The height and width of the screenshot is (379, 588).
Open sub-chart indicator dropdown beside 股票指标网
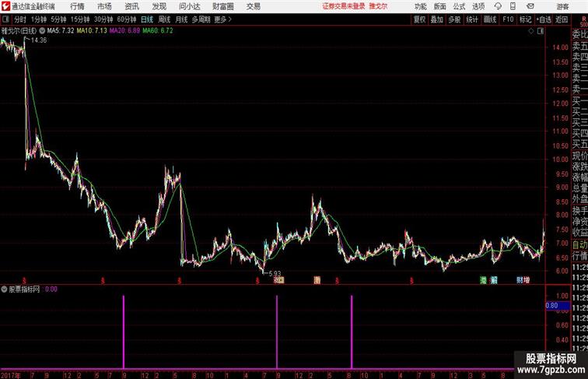tap(4, 290)
